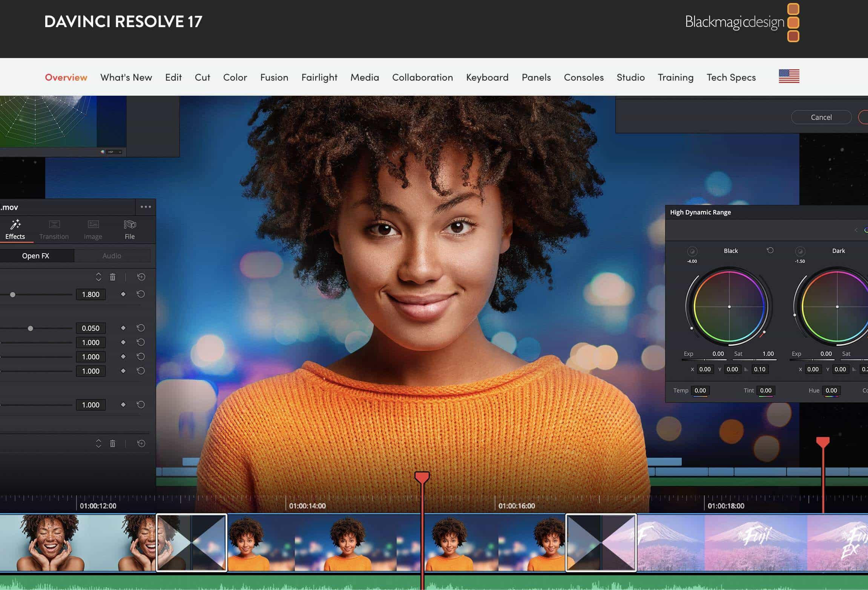Click the 1.800 value field
The width and height of the screenshot is (868, 590).
click(x=91, y=294)
